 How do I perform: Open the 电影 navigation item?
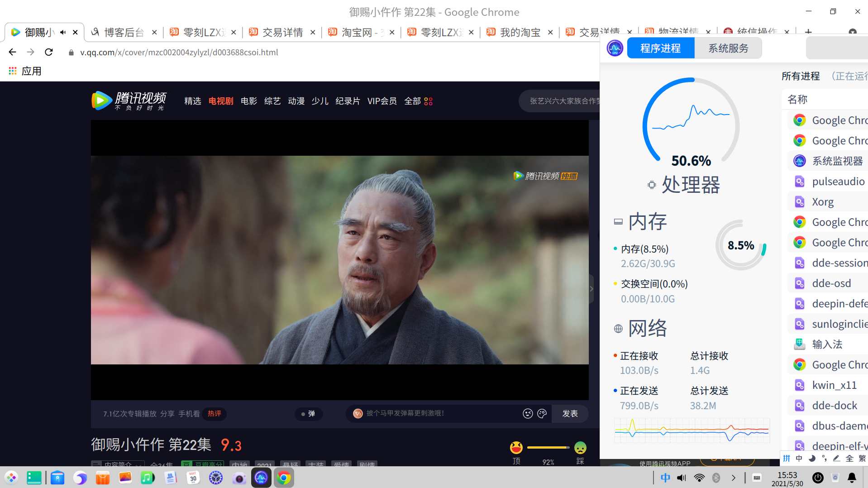tap(249, 101)
